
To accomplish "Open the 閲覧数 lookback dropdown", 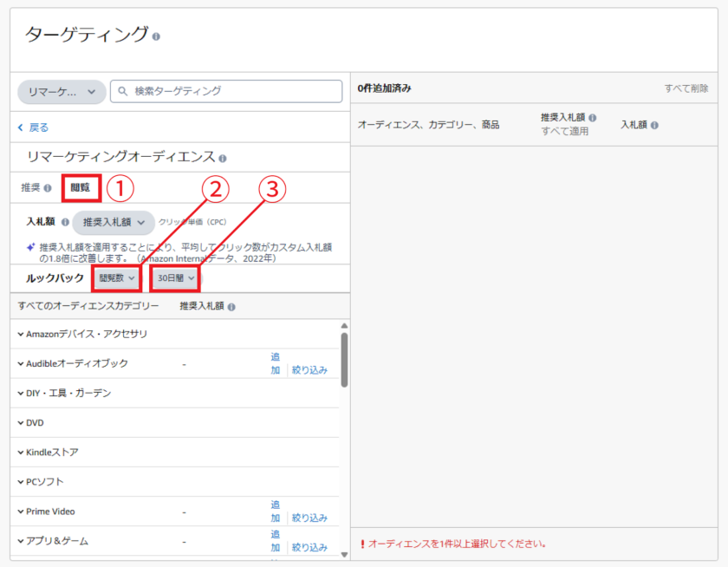I will click(116, 278).
